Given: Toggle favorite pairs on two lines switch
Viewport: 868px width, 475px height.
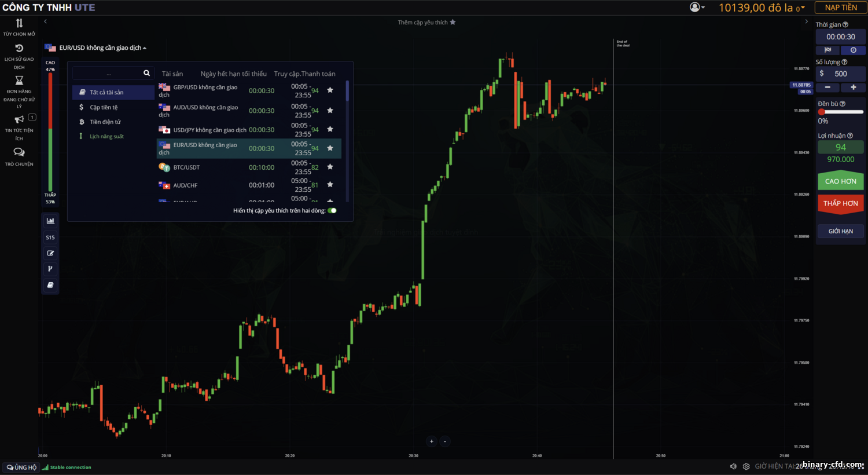Looking at the screenshot, I should tap(332, 211).
